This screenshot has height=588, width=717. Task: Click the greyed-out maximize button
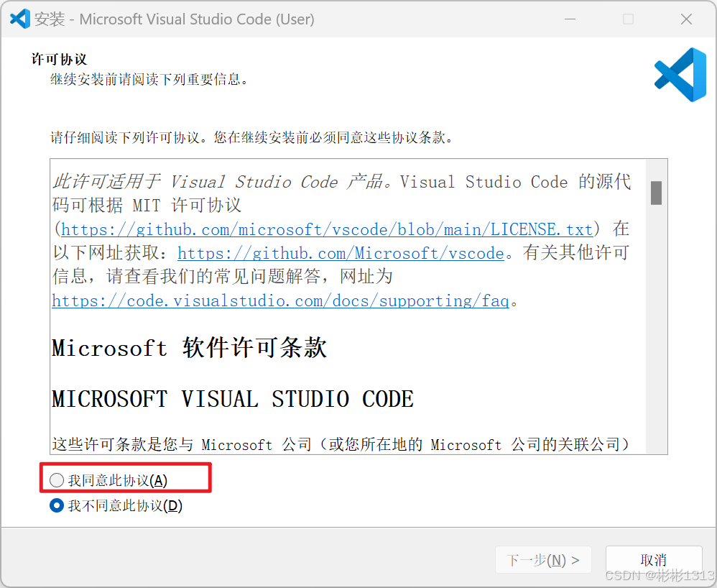(x=629, y=19)
